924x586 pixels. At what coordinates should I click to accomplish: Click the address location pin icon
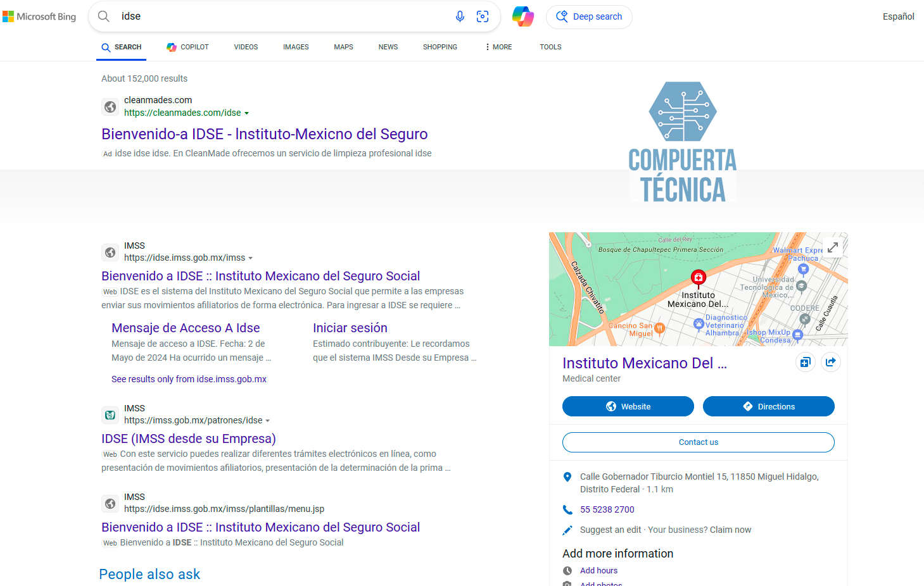pos(567,477)
